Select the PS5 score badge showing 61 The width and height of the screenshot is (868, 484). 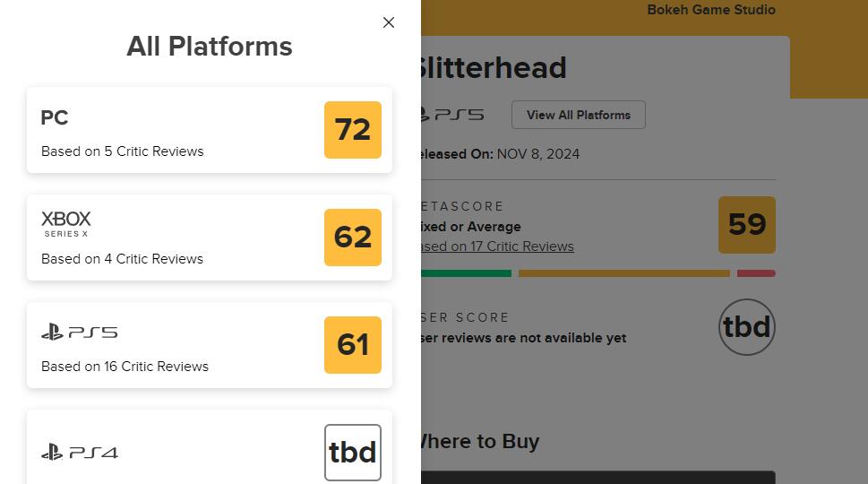353,345
